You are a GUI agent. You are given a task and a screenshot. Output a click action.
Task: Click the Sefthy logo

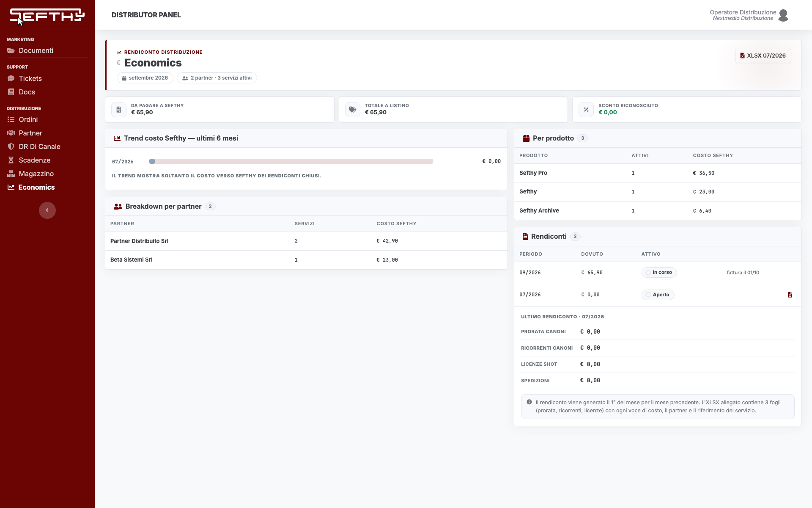point(47,15)
